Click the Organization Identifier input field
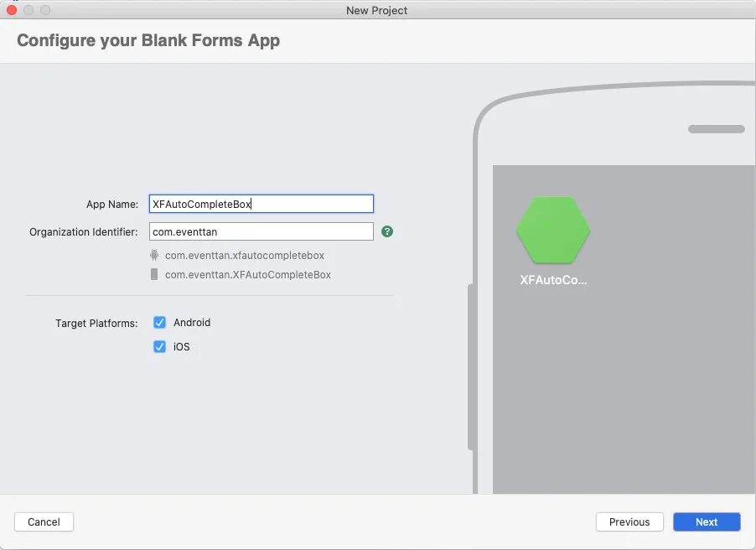 261,231
